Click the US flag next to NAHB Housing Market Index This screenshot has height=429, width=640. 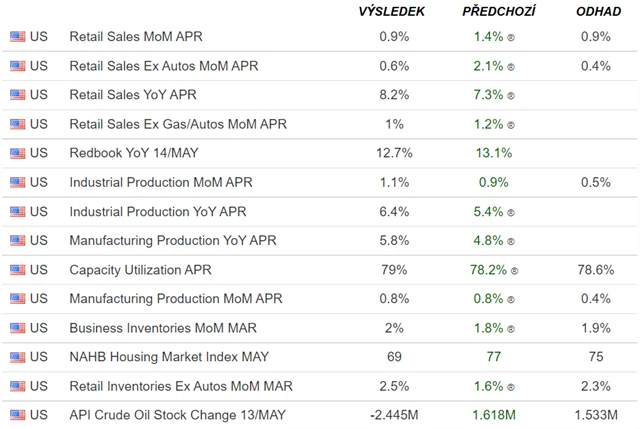click(18, 357)
